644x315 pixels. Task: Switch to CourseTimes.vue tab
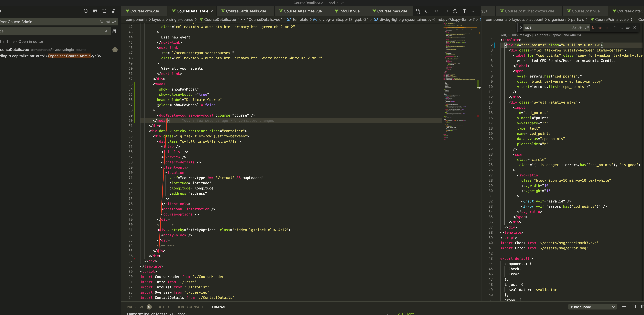[x=392, y=11]
